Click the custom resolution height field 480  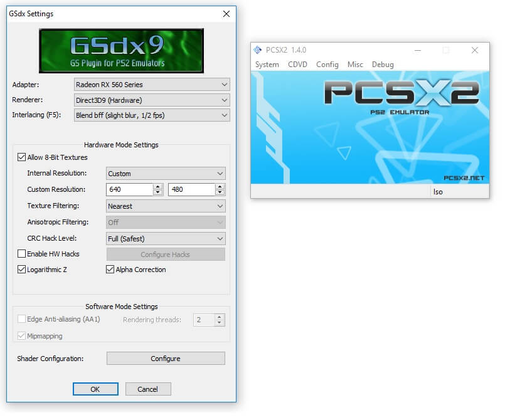[192, 189]
